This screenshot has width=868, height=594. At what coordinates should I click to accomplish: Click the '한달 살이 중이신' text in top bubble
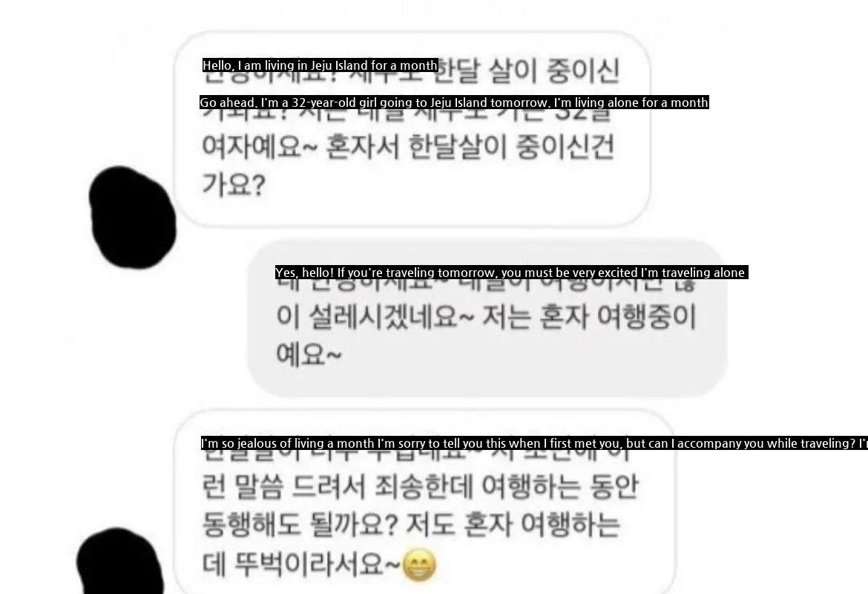coord(529,71)
